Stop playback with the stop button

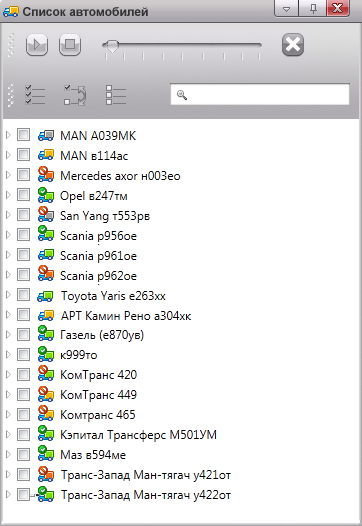click(70, 44)
